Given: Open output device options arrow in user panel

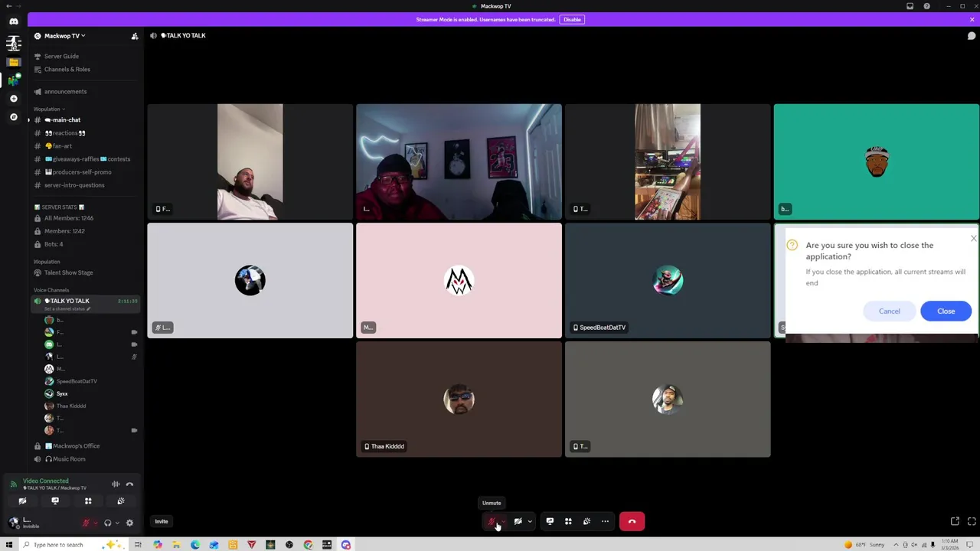Looking at the screenshot, I should (116, 523).
